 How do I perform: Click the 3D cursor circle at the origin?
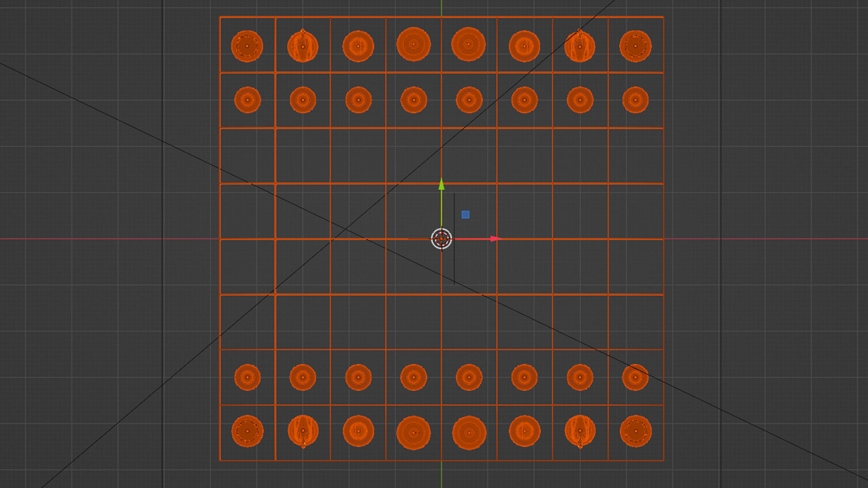(x=442, y=239)
